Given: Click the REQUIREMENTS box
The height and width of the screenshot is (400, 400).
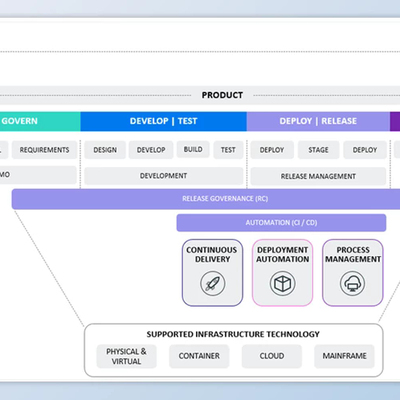Looking at the screenshot, I should (45, 150).
